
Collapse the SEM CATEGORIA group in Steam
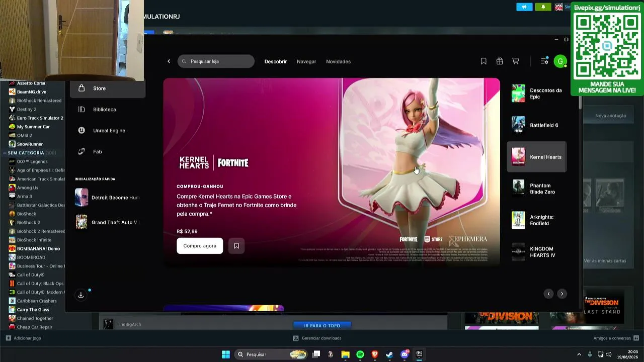[x=5, y=153]
